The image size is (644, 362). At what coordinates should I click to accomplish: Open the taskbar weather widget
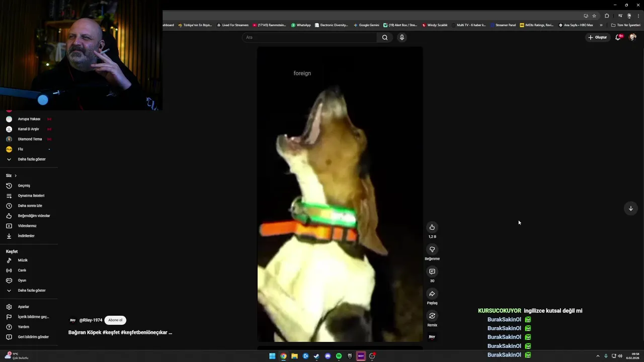[17, 356]
